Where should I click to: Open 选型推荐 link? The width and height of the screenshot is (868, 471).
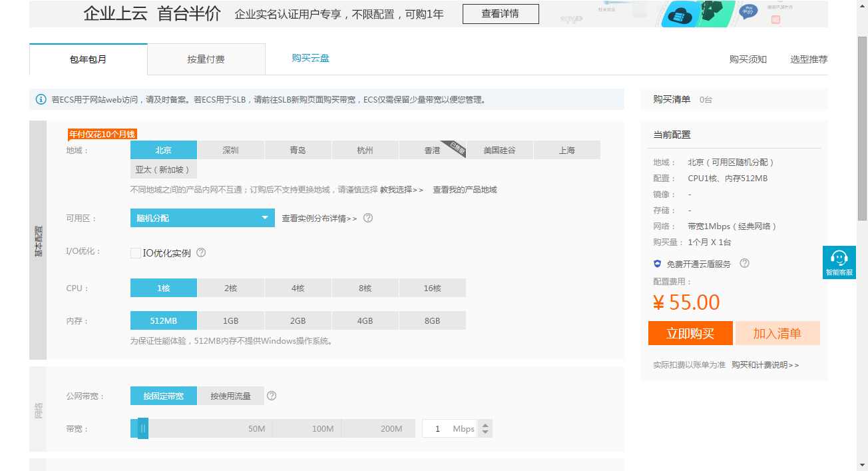point(809,59)
